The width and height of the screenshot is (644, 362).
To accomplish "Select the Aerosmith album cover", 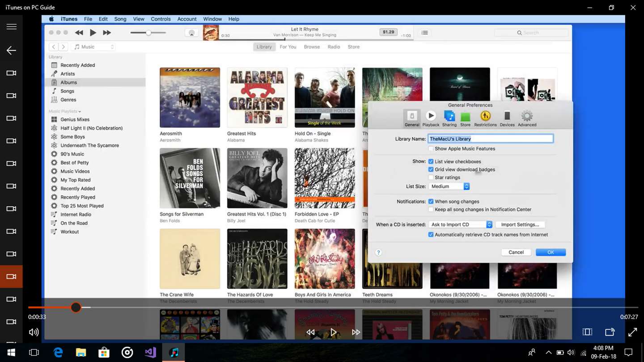I will [190, 97].
